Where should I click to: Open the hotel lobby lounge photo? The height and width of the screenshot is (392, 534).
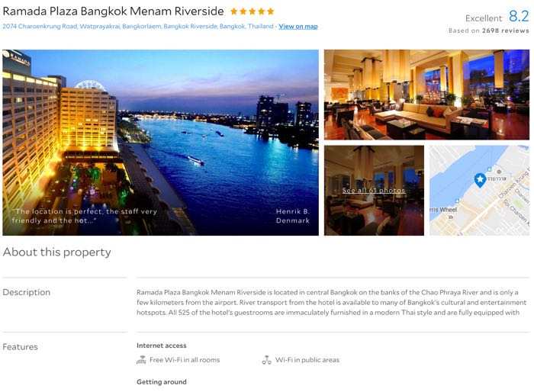[426, 95]
